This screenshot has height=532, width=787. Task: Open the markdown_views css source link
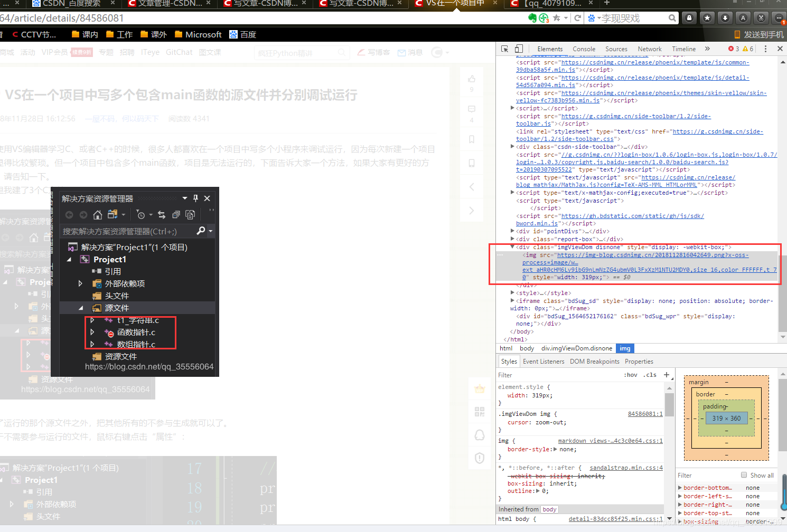click(611, 441)
